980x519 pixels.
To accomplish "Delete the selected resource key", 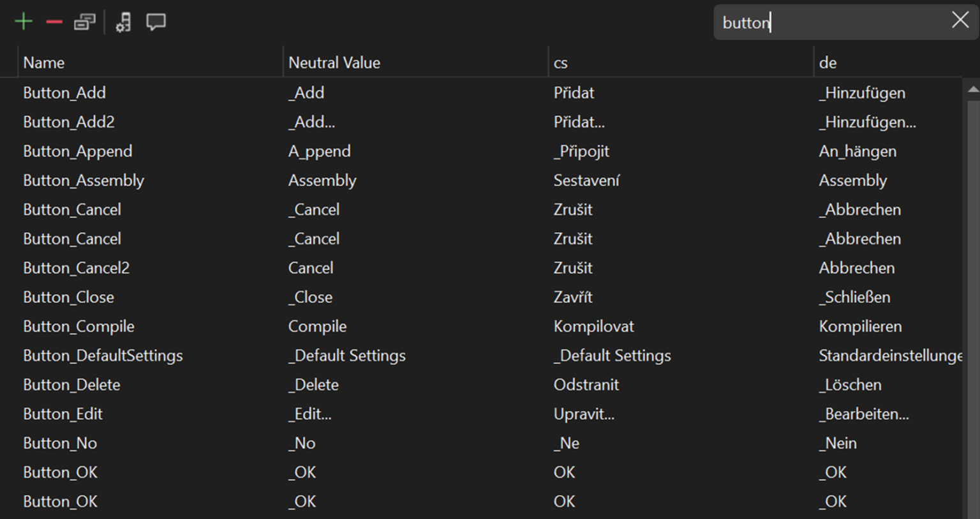I will (x=54, y=20).
